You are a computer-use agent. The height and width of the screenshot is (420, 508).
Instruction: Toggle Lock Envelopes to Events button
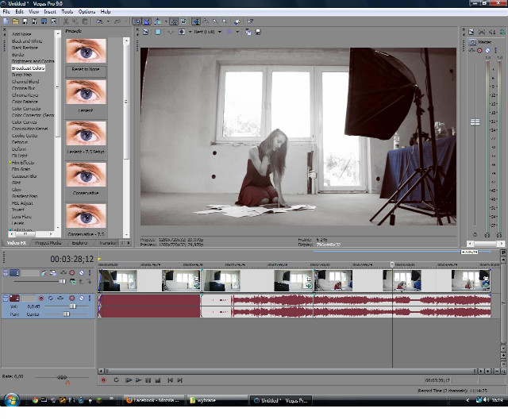click(x=175, y=21)
